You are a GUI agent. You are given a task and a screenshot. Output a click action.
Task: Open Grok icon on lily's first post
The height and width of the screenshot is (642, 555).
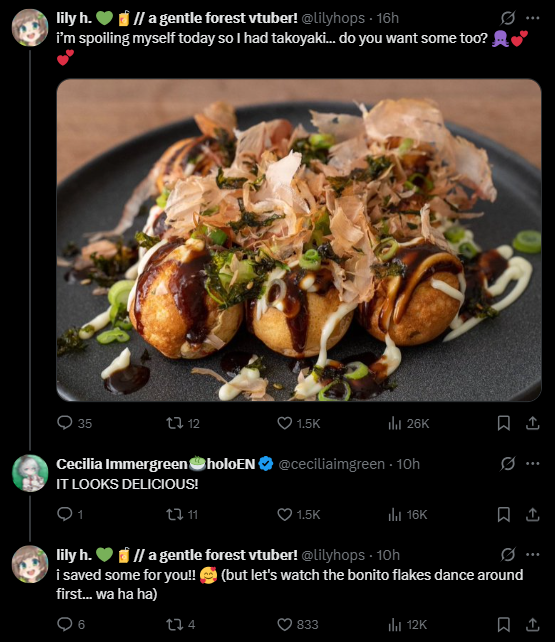coord(508,18)
